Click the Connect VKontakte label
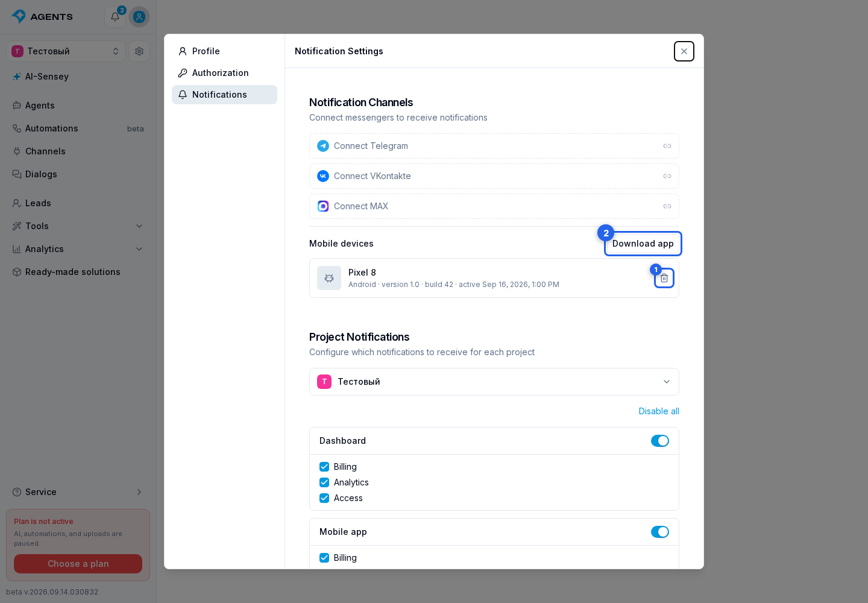 point(373,176)
